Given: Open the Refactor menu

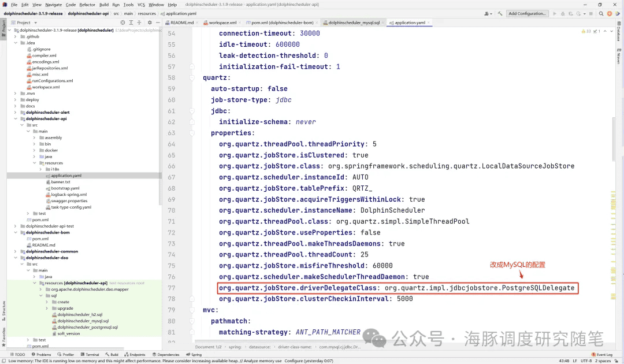Looking at the screenshot, I should click(x=87, y=5).
